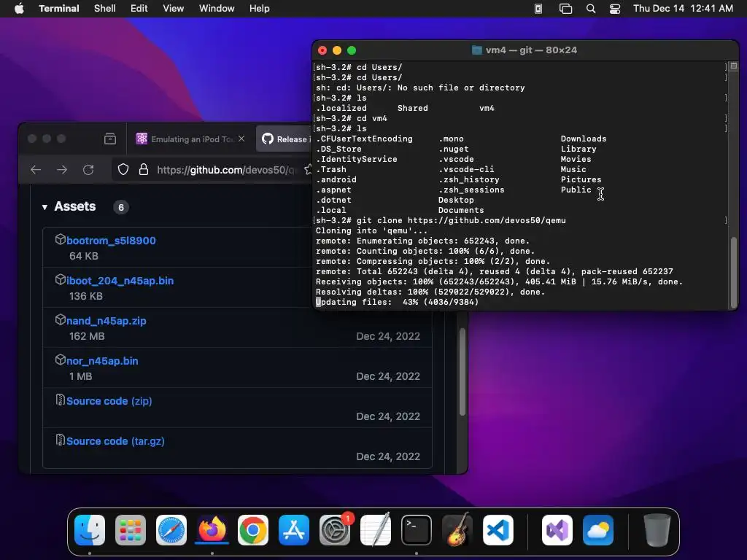
Task: Open GarageBand from the Dock
Action: pos(457,530)
